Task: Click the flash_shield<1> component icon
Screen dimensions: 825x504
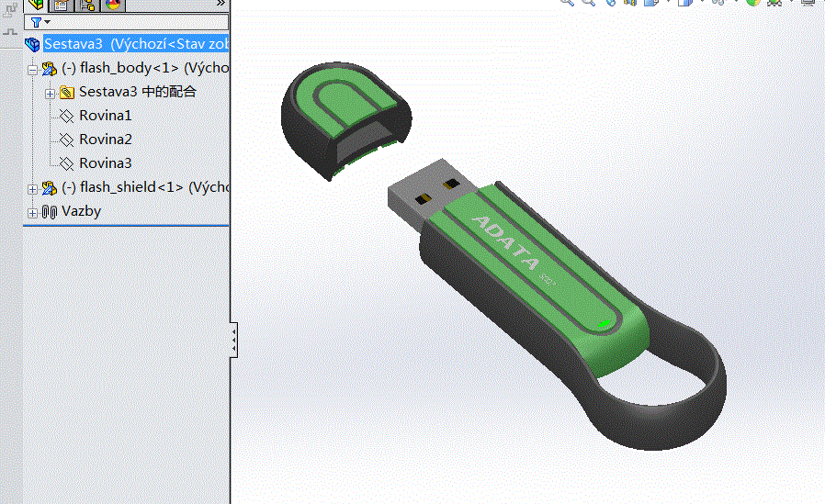Action: 49,187
